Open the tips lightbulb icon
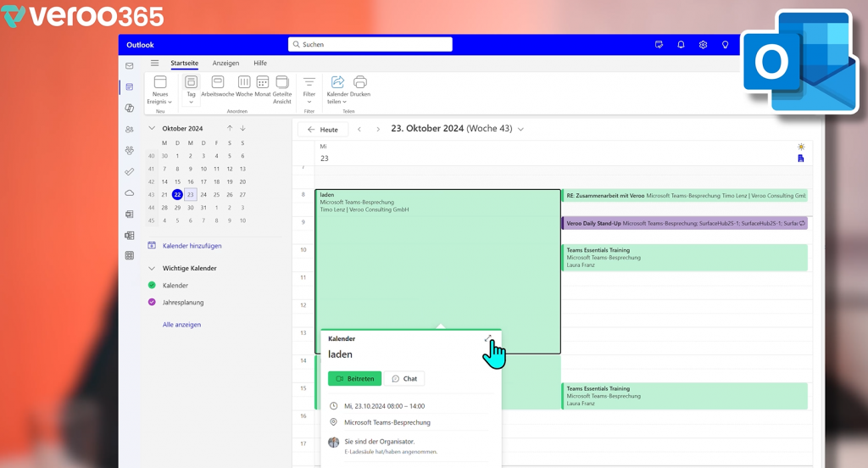868x468 pixels. click(x=726, y=45)
